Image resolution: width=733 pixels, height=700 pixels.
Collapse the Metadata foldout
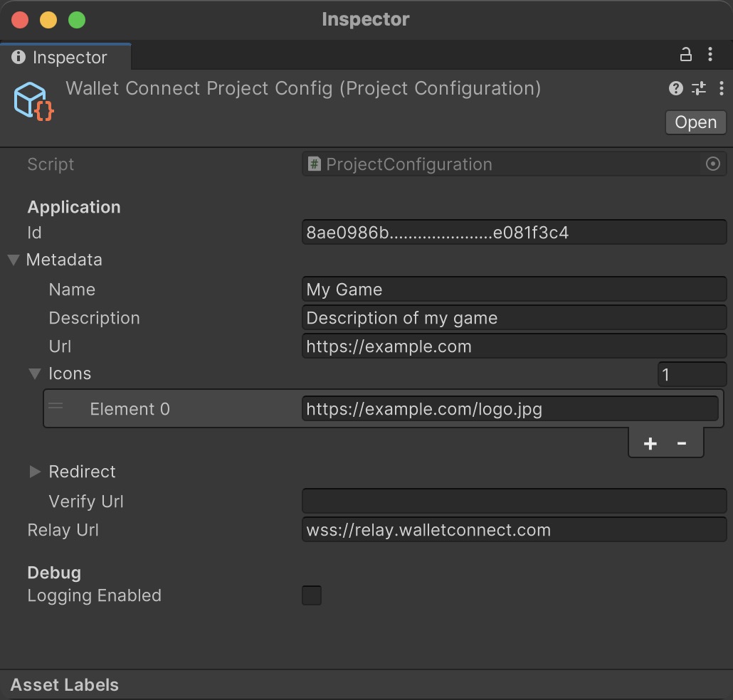tap(14, 260)
